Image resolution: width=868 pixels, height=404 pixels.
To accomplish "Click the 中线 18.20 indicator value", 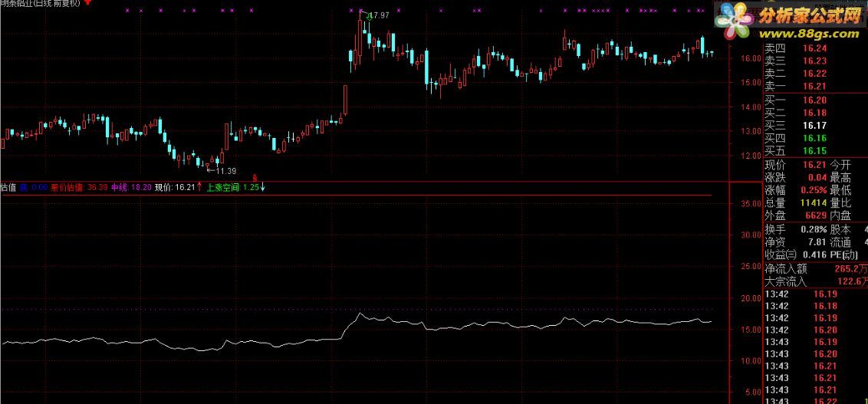I will pyautogui.click(x=131, y=188).
